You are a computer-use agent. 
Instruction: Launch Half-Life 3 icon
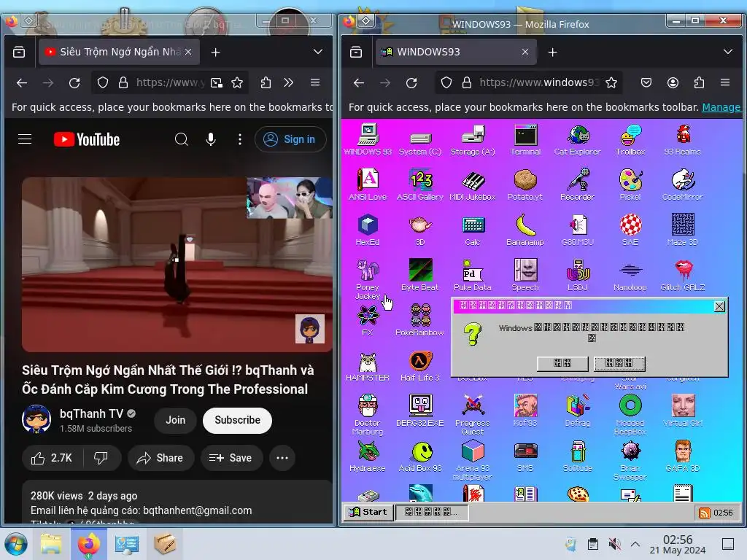[x=420, y=366]
